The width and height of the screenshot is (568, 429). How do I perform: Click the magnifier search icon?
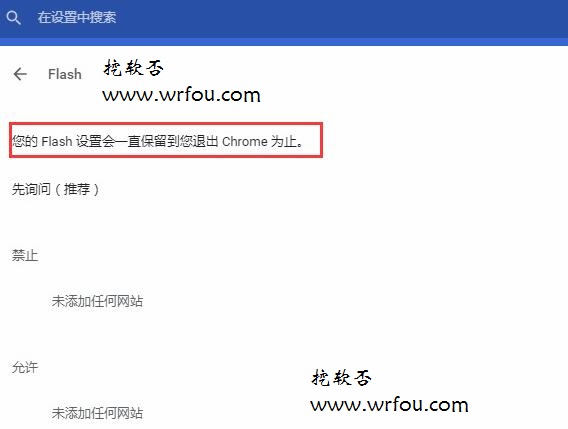point(13,17)
